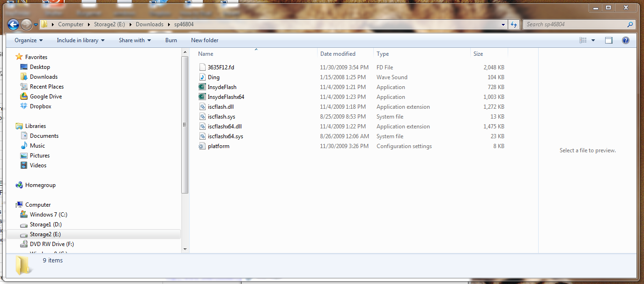The image size is (644, 284).
Task: Open the Include in library menu
Action: [x=81, y=40]
